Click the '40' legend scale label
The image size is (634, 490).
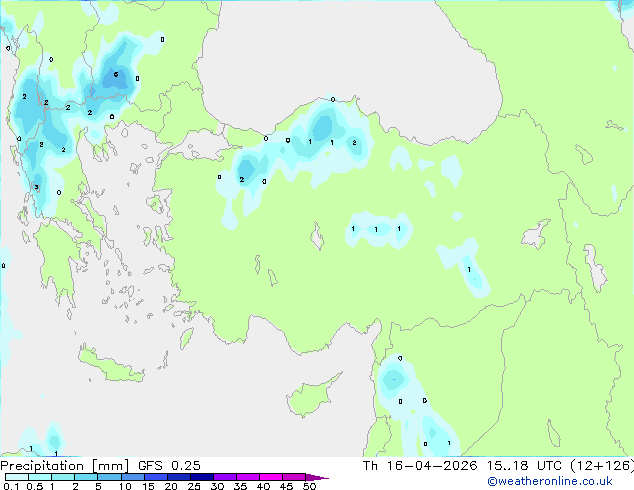coord(263,486)
